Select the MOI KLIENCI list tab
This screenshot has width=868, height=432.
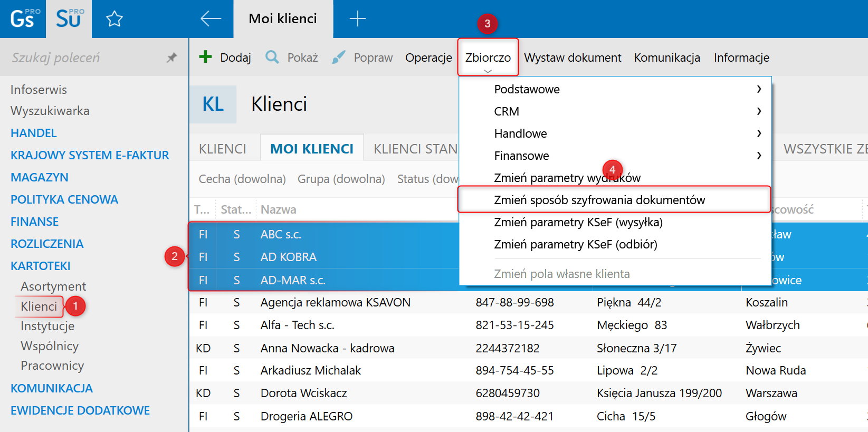(312, 149)
